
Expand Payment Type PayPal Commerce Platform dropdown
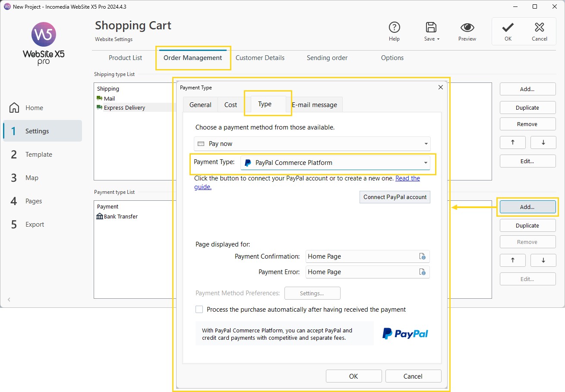[x=335, y=163]
